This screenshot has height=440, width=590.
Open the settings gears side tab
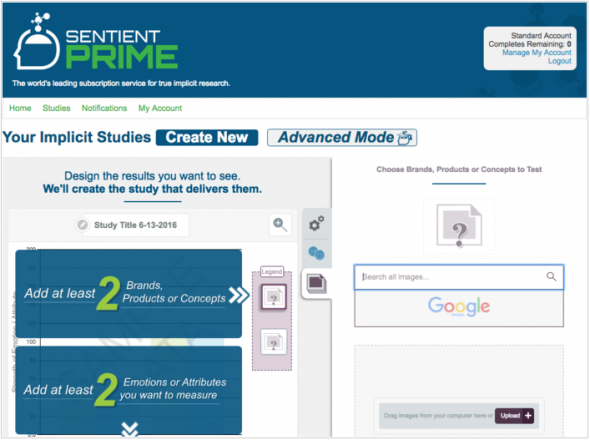pyautogui.click(x=316, y=223)
